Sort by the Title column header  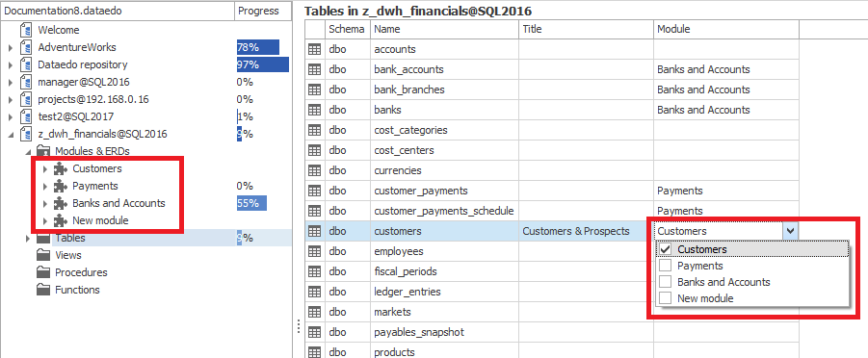[x=586, y=29]
